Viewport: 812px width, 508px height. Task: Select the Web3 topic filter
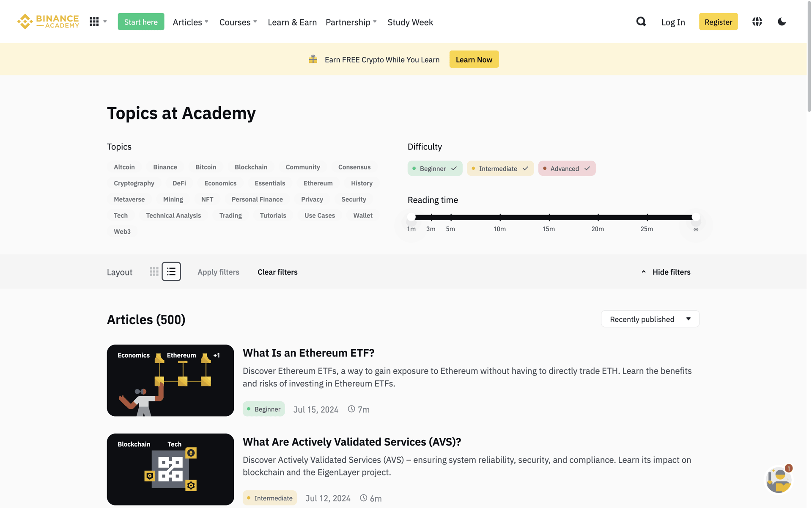(122, 231)
